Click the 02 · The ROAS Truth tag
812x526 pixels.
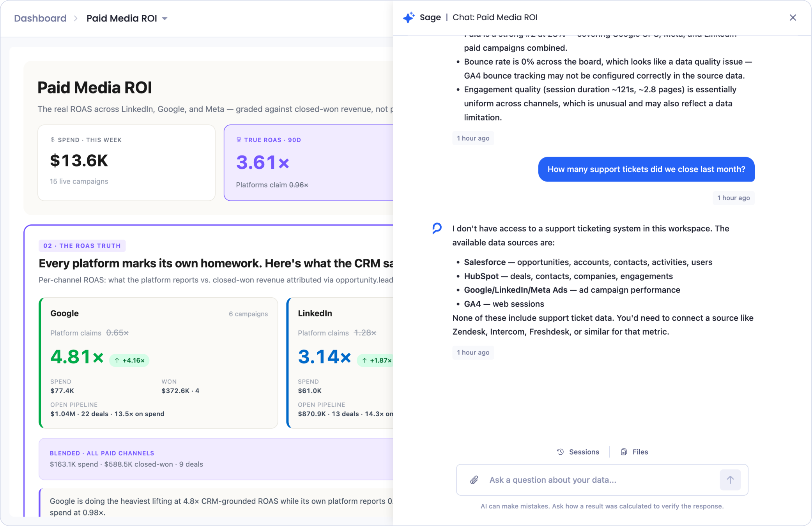82,246
